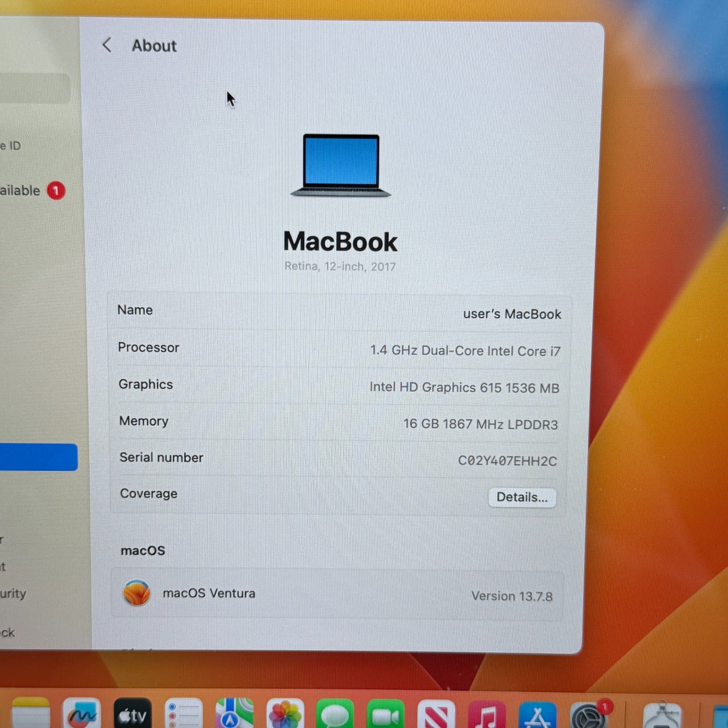Image resolution: width=728 pixels, height=728 pixels.
Task: Click the MacBook laptop image
Action: click(x=341, y=165)
